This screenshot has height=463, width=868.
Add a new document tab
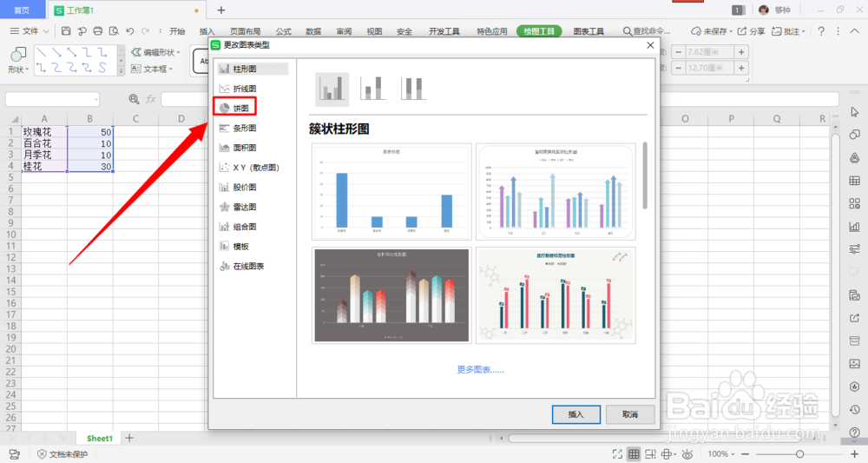(220, 10)
